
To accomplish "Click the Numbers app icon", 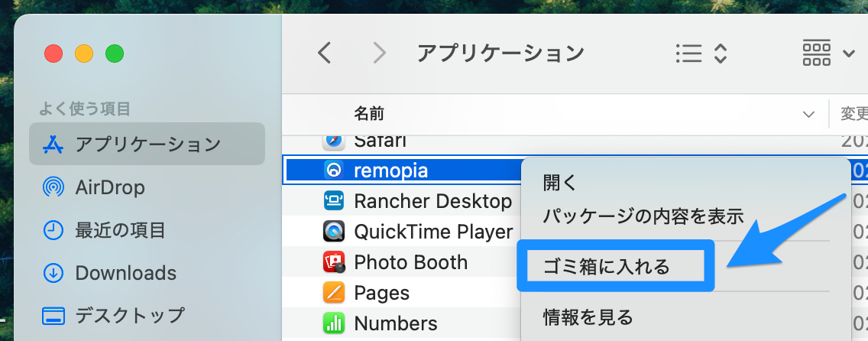I will [334, 323].
